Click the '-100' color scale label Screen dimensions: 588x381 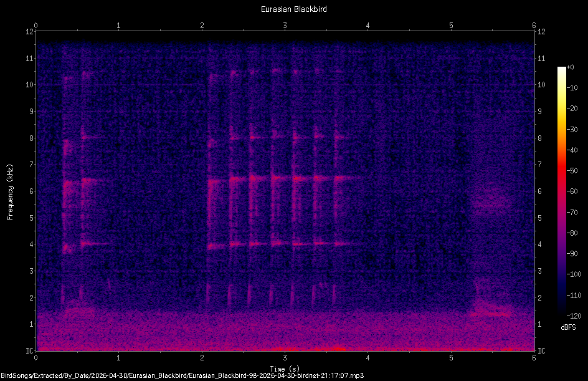(x=574, y=274)
